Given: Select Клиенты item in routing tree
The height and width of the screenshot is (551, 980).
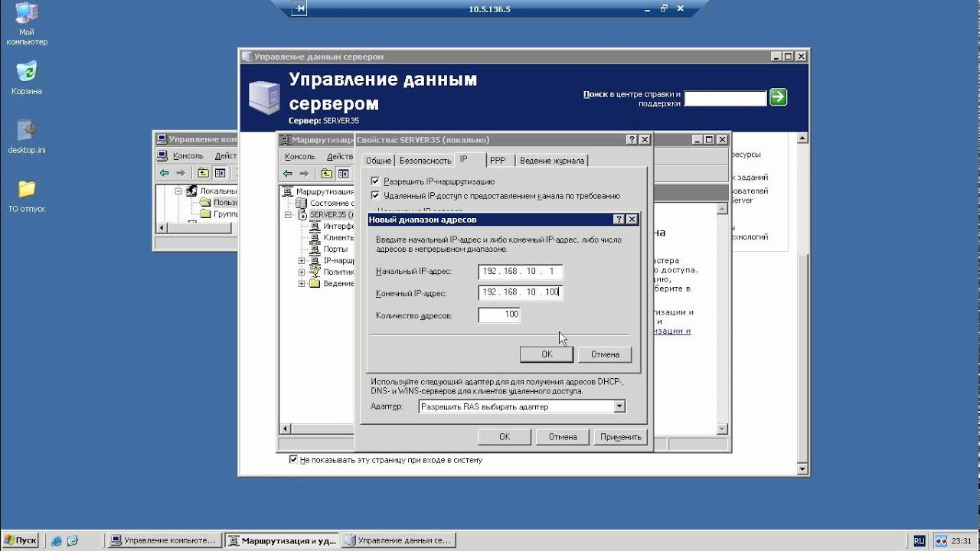Looking at the screenshot, I should (x=332, y=237).
